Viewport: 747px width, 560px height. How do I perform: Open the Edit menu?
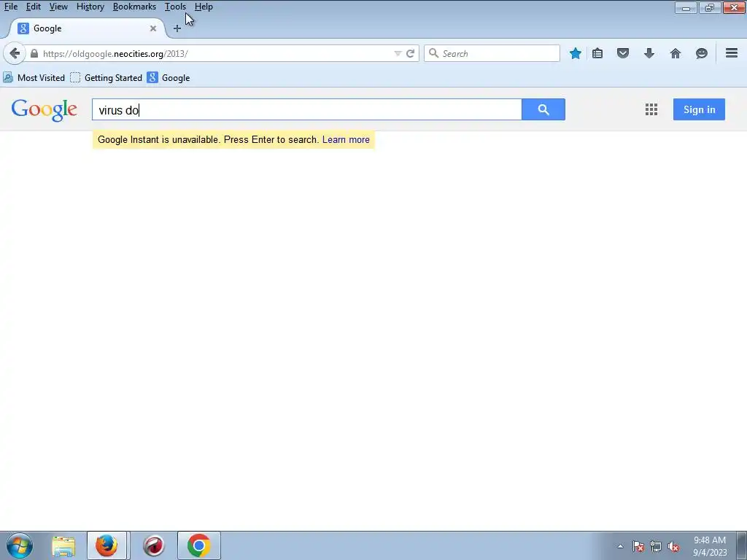pyautogui.click(x=34, y=7)
